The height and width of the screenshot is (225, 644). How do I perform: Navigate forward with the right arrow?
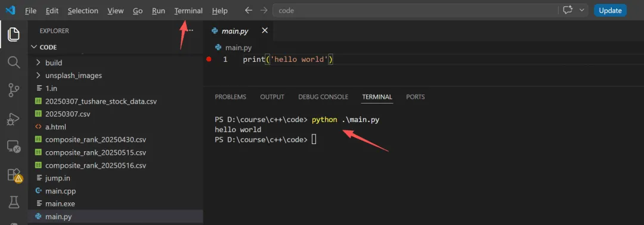(x=264, y=11)
